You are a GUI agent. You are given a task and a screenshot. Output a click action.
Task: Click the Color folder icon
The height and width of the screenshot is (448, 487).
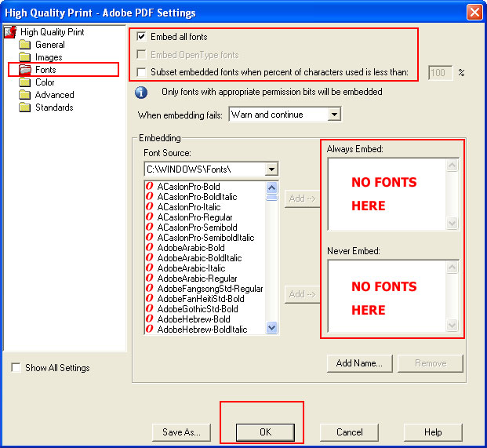coord(24,82)
